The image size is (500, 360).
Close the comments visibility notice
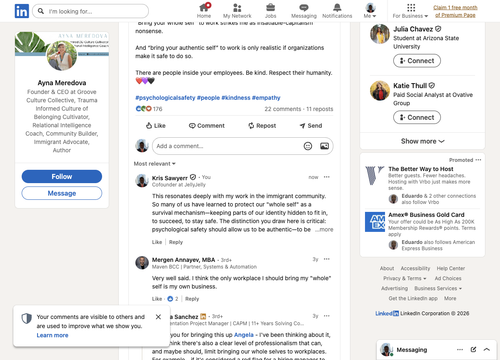(x=158, y=317)
